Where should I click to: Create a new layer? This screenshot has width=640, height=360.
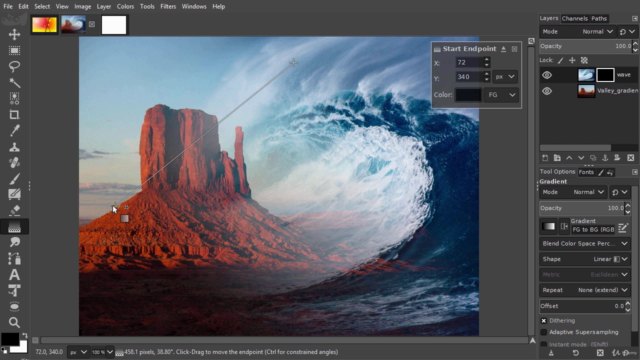(x=545, y=158)
